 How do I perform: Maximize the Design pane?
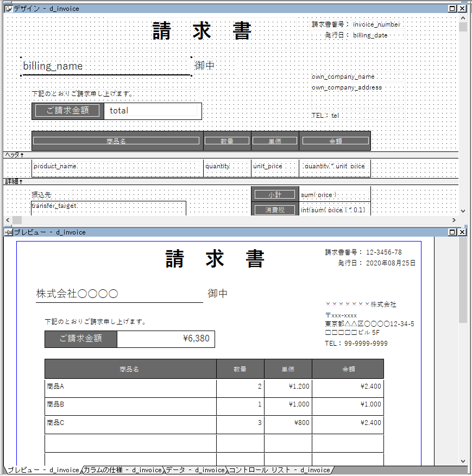(452, 8)
